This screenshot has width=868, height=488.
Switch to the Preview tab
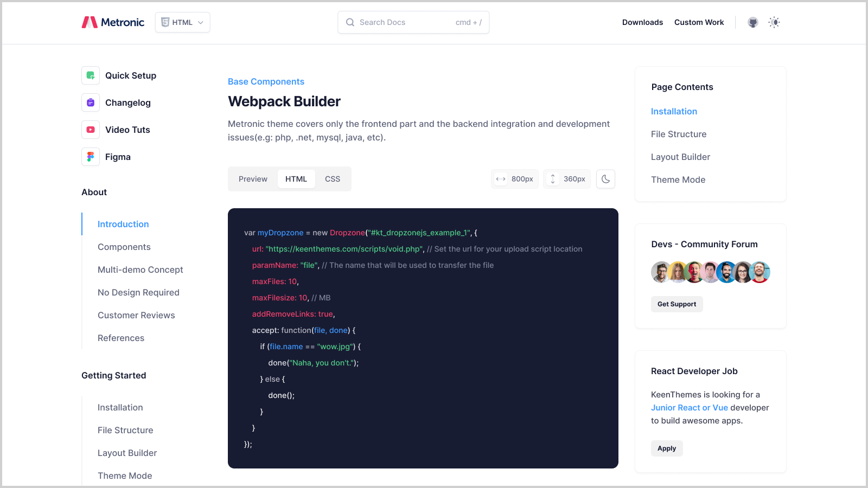pos(253,179)
